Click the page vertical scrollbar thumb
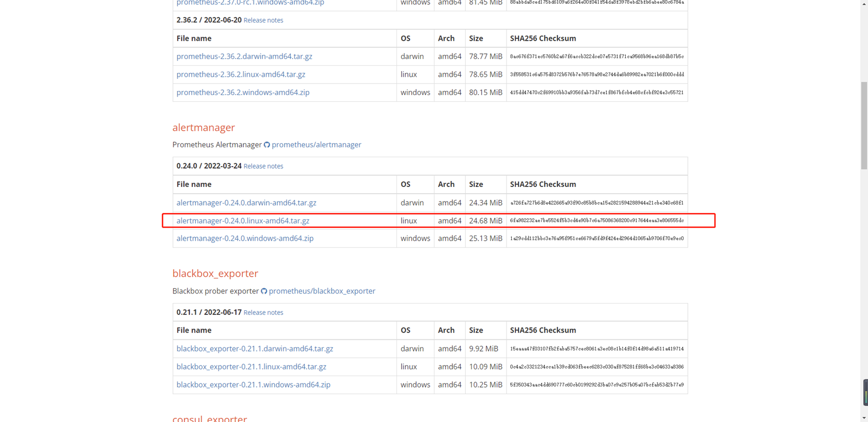 (864, 125)
